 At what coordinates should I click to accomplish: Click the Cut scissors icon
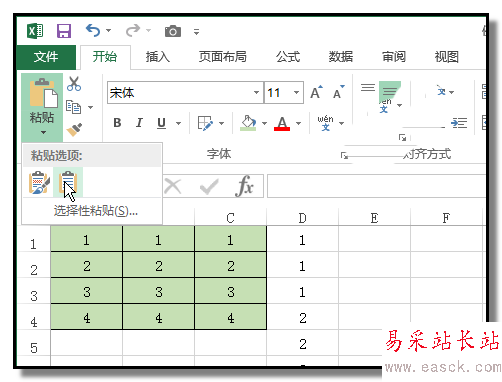coord(74,84)
